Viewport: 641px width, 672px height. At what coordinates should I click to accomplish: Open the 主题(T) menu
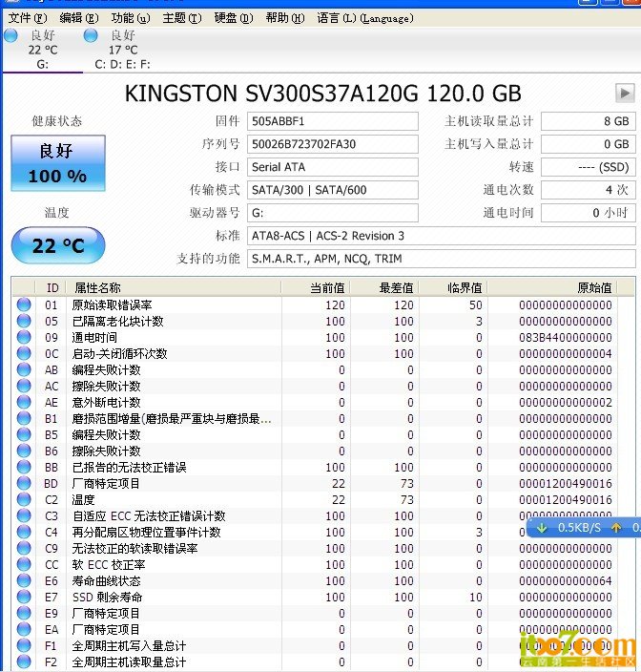[182, 18]
